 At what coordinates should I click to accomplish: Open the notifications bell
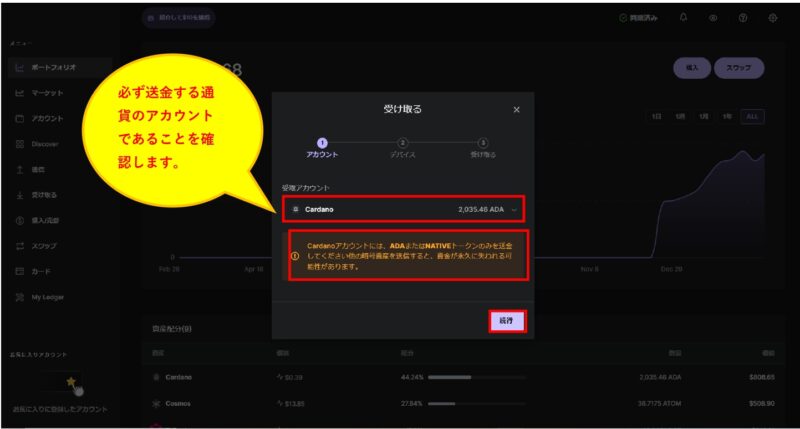683,18
